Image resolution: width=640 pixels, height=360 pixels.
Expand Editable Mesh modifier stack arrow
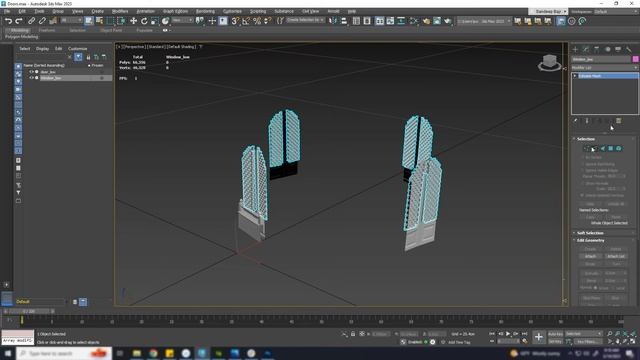click(x=575, y=76)
